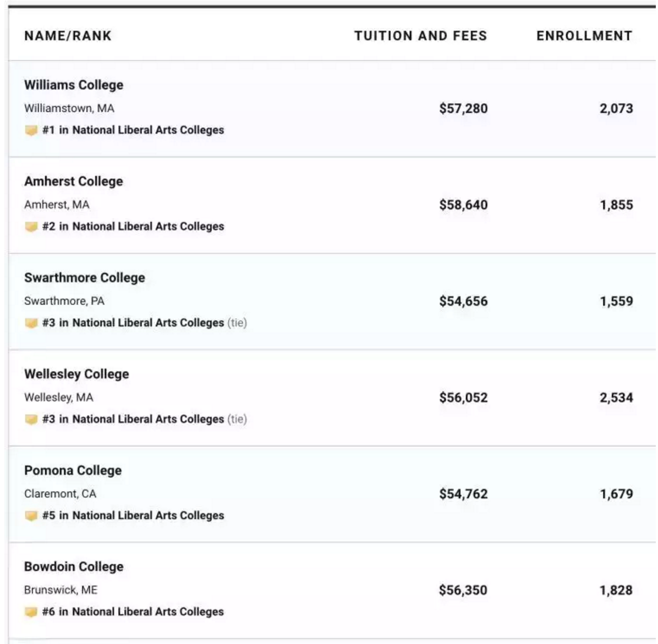The width and height of the screenshot is (658, 644).
Task: Click the #5 in National Liberal Arts Colleges text
Action: (x=133, y=516)
